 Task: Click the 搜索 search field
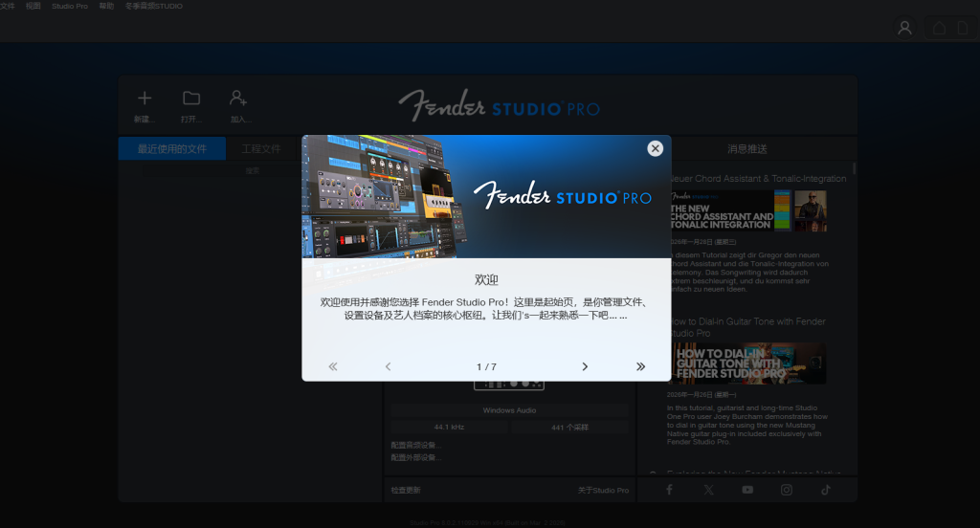[252, 170]
